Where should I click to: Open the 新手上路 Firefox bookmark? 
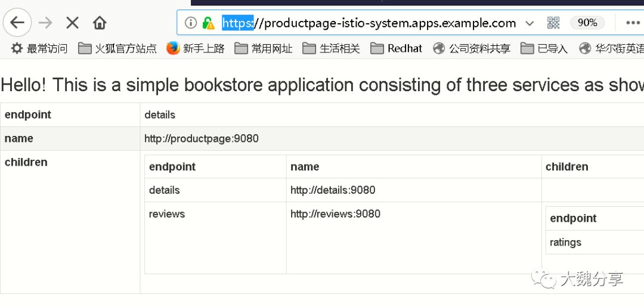[196, 48]
